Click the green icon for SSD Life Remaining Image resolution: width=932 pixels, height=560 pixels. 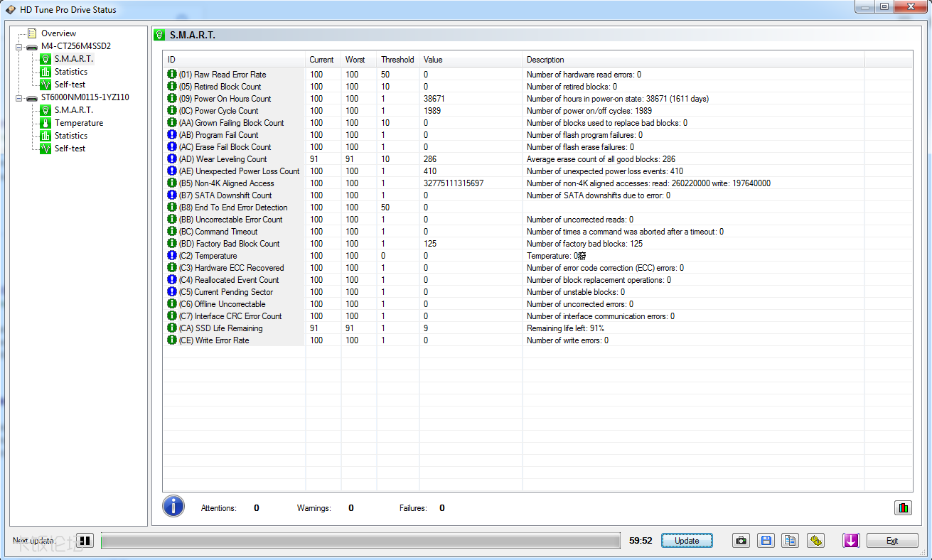(x=171, y=328)
